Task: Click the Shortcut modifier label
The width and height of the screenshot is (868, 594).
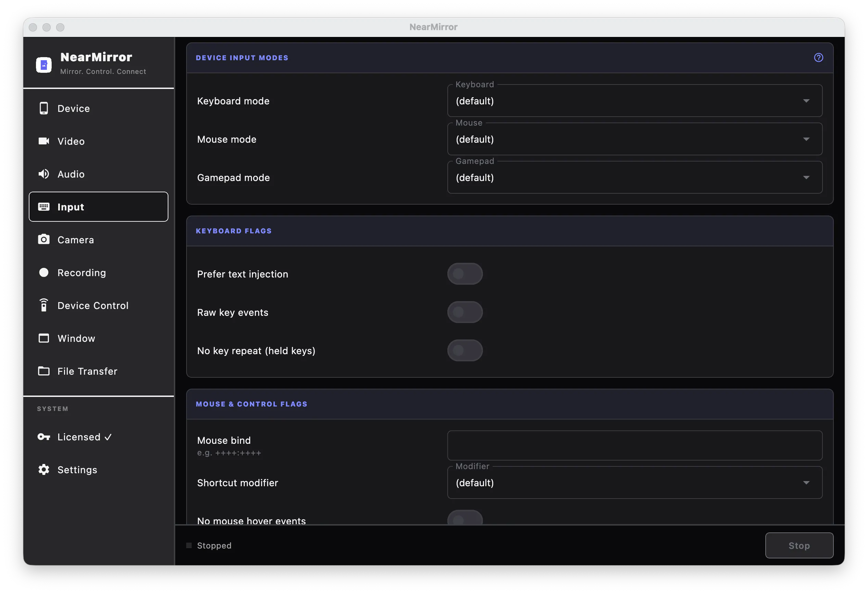Action: (x=238, y=483)
